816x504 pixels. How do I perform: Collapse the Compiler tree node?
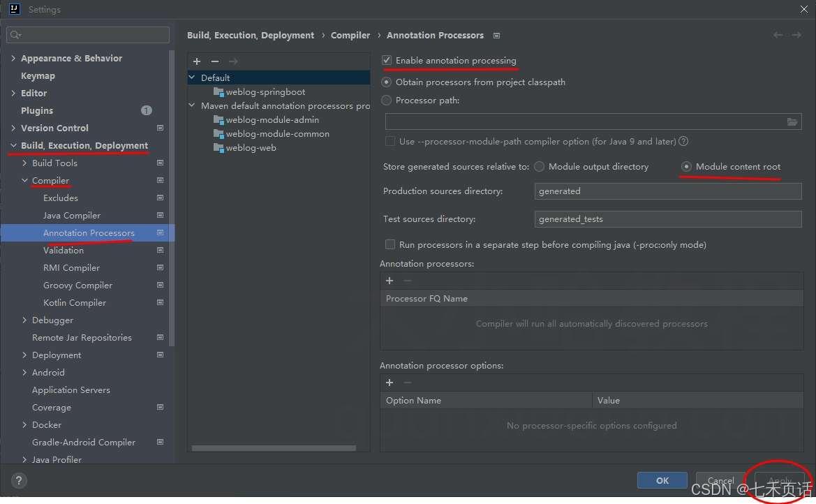[x=25, y=181]
